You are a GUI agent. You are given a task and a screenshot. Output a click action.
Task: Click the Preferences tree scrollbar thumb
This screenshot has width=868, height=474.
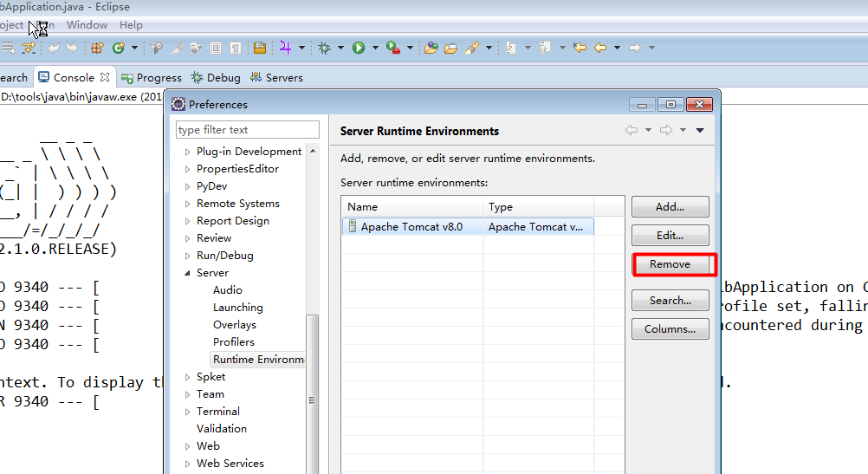point(312,394)
